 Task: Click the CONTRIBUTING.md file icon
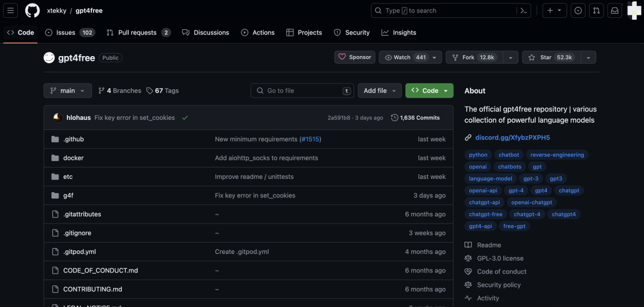pyautogui.click(x=55, y=289)
